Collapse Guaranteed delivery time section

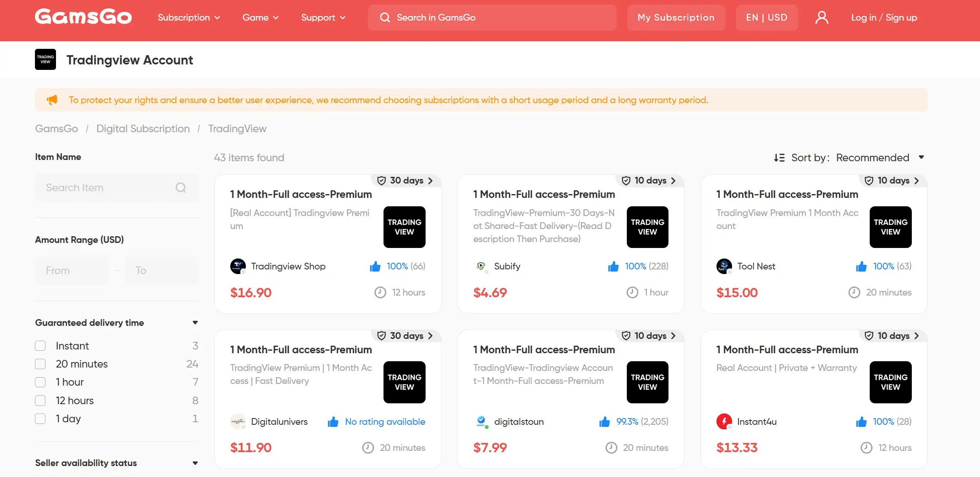(195, 322)
